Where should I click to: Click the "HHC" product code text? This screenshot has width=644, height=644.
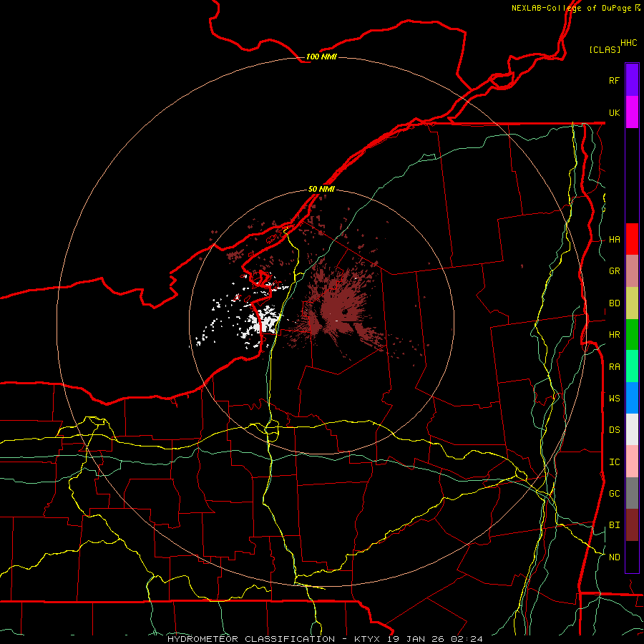(x=629, y=43)
